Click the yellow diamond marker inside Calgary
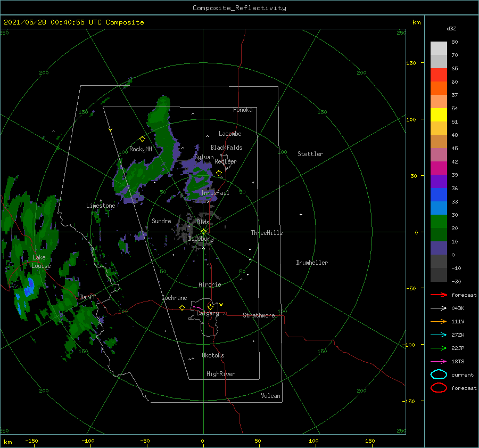 [x=210, y=307]
